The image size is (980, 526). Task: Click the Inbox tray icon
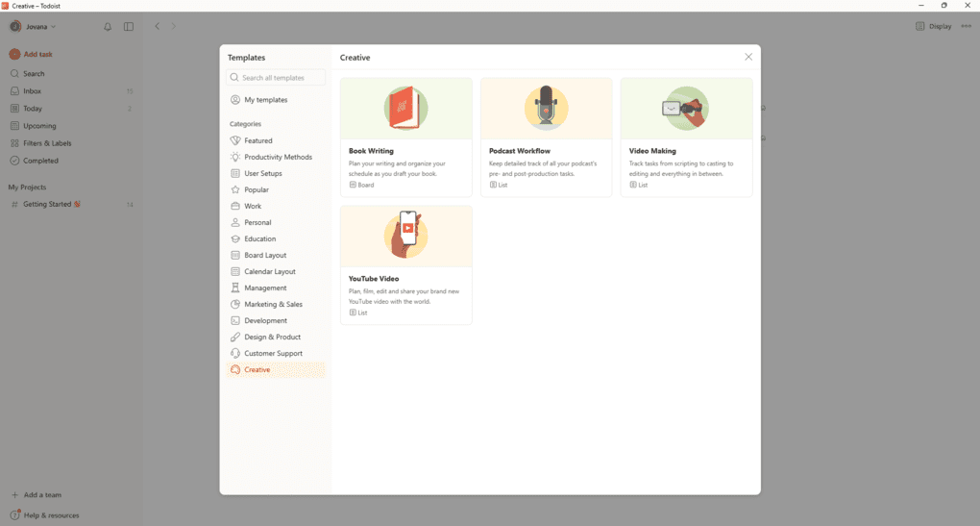(x=15, y=91)
